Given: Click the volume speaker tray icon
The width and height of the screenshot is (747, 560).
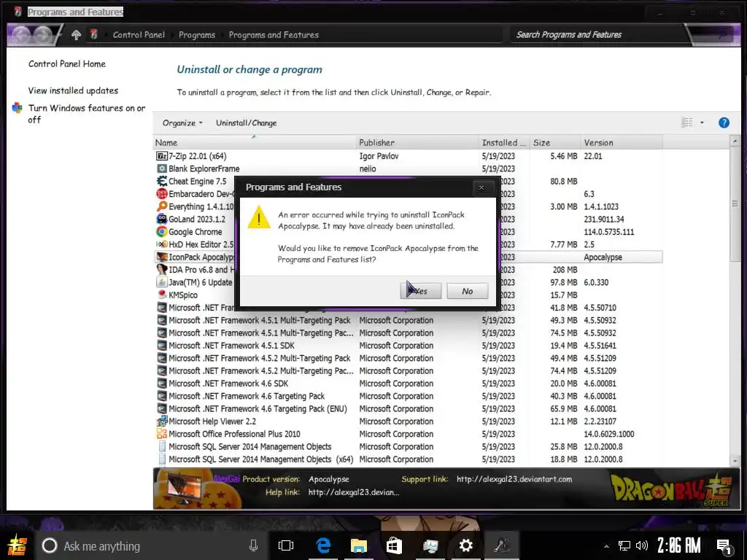Looking at the screenshot, I should tap(642, 545).
